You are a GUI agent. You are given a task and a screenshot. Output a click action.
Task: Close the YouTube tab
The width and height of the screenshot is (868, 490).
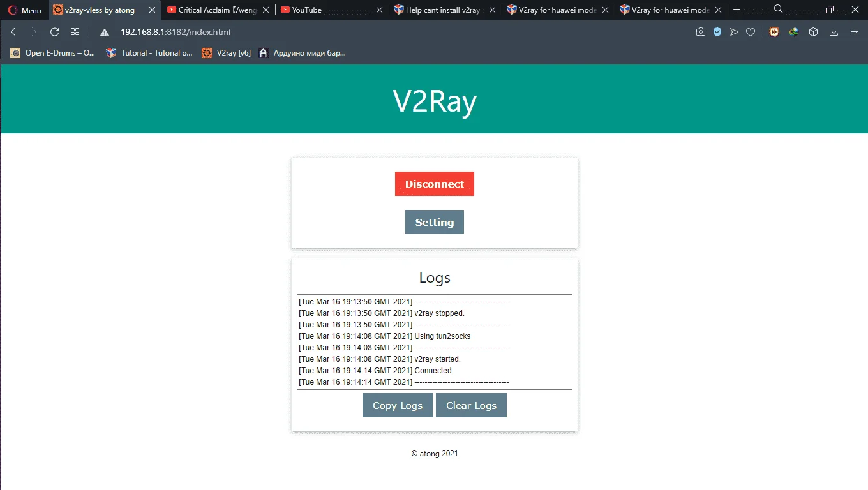tap(379, 10)
